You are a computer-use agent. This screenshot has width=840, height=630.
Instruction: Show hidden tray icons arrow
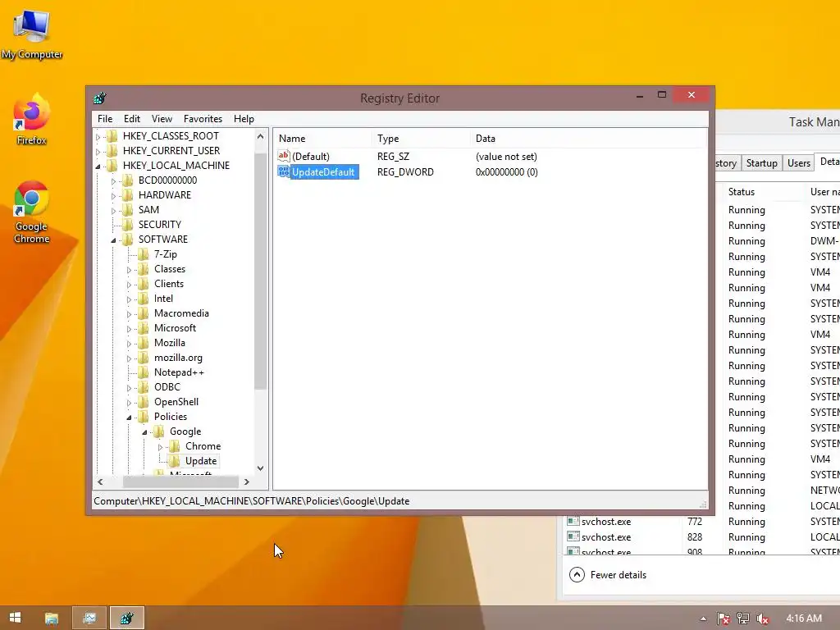point(703,619)
